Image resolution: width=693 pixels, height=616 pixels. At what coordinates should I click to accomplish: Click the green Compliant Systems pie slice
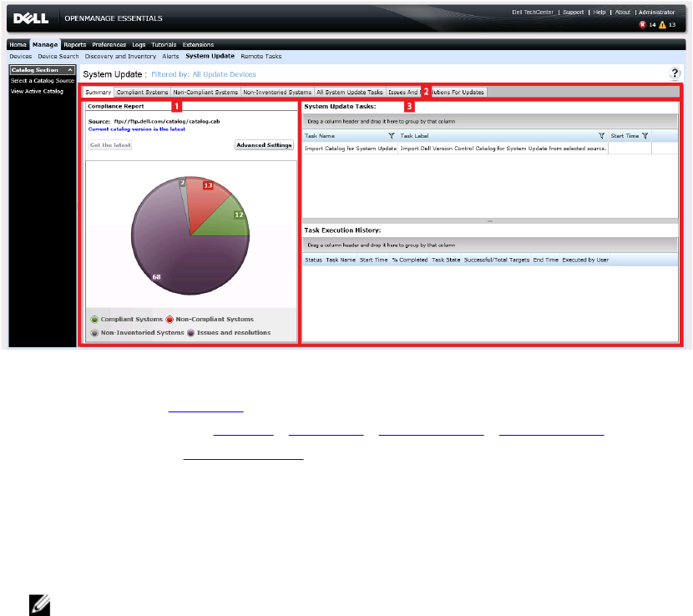click(225, 221)
